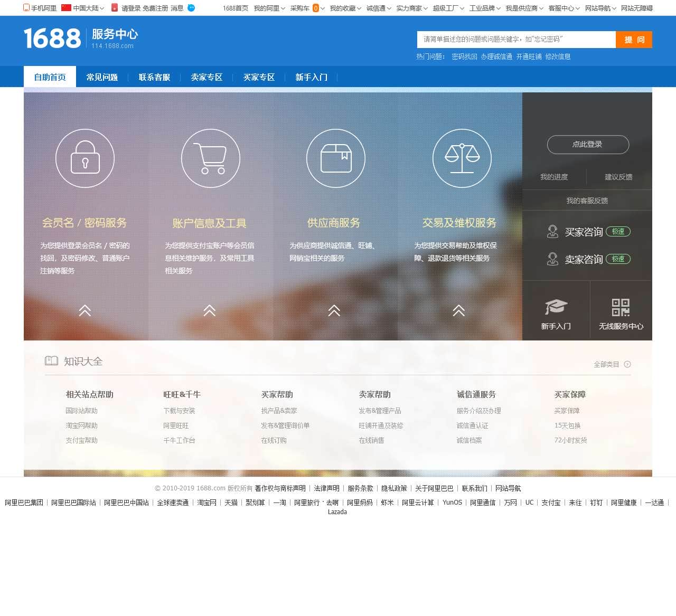The width and height of the screenshot is (676, 616).
Task: Open 我的进度 link
Action: point(554,177)
